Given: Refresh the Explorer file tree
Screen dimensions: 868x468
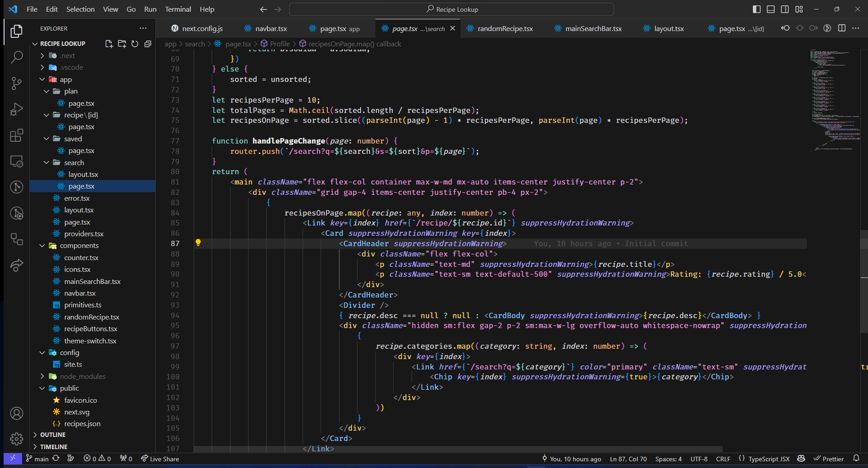Looking at the screenshot, I should [x=135, y=44].
